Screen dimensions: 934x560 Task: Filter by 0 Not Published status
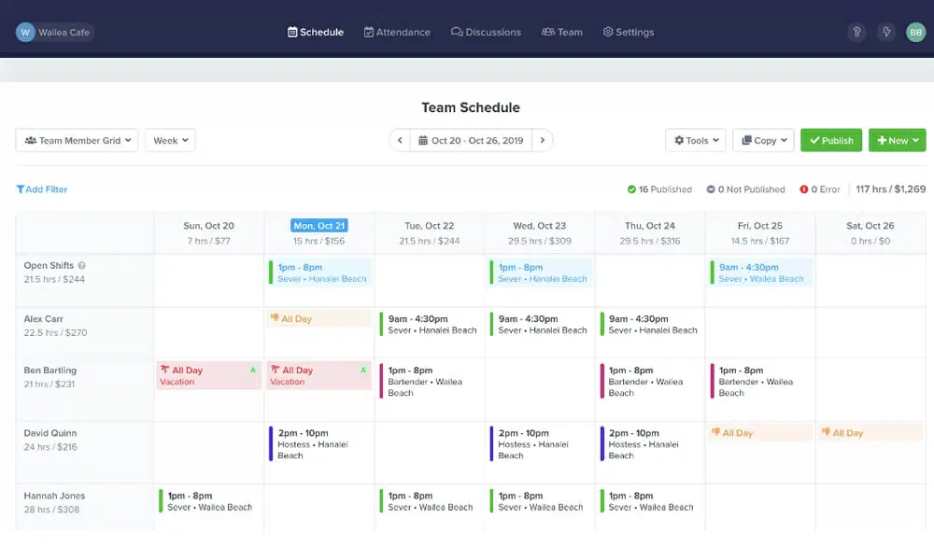click(x=745, y=189)
